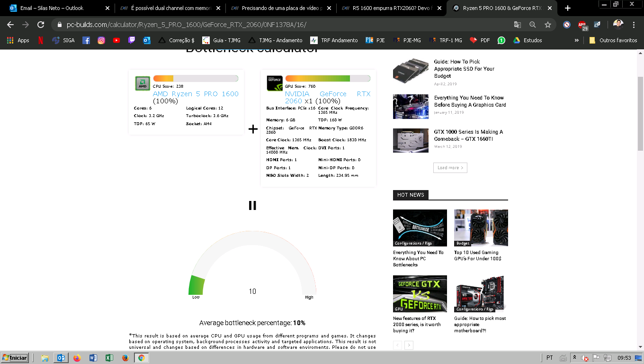The image size is (644, 364).
Task: Open the GTX 1660TI comeback article
Action: tap(468, 136)
